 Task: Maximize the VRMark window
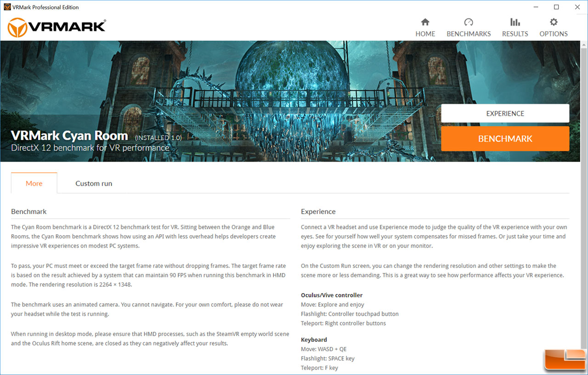556,7
